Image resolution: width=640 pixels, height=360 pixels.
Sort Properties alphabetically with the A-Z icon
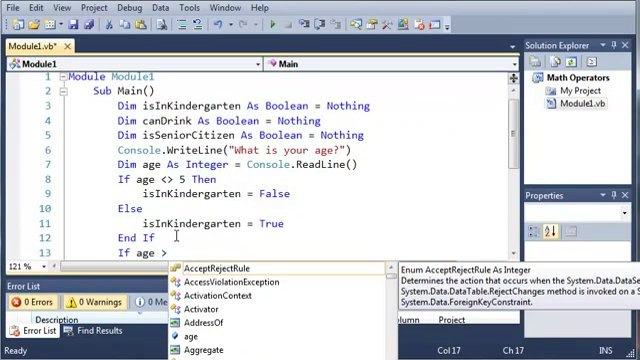[x=550, y=231]
